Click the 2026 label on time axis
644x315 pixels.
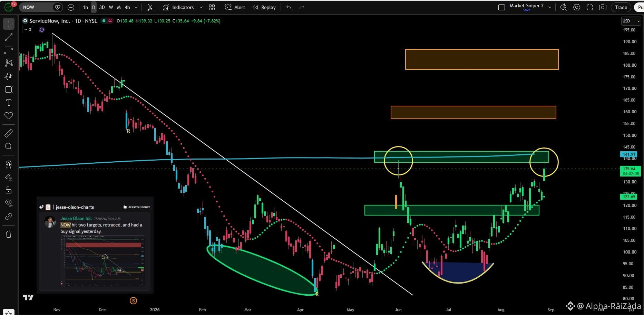tap(155, 310)
